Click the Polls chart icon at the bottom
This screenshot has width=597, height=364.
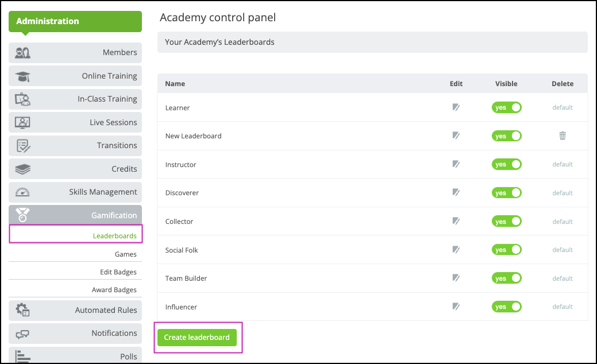coord(22,356)
